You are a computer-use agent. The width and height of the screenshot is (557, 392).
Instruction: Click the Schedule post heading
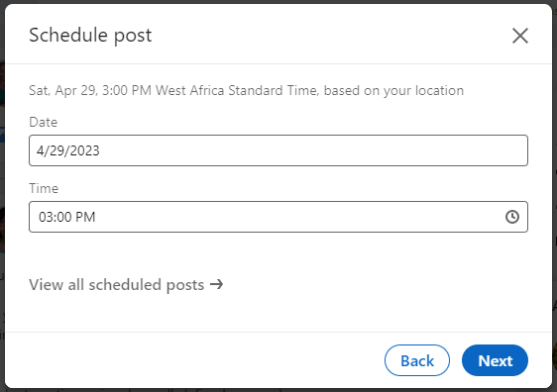(90, 36)
